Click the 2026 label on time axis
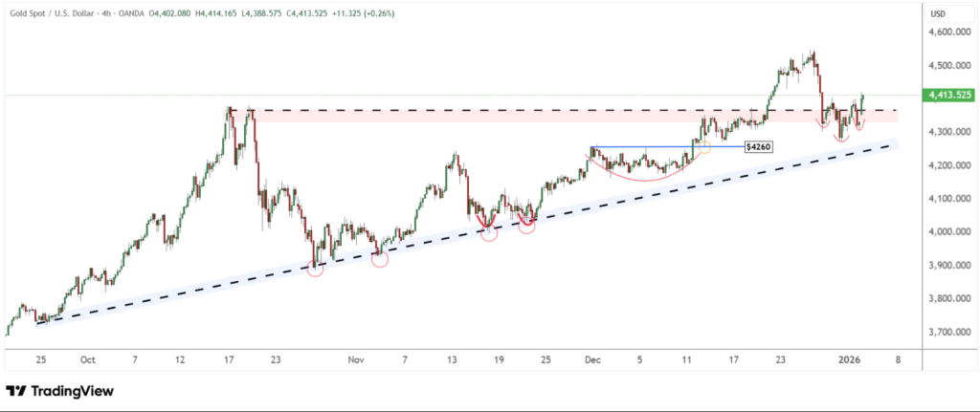The width and height of the screenshot is (980, 412). (x=850, y=359)
